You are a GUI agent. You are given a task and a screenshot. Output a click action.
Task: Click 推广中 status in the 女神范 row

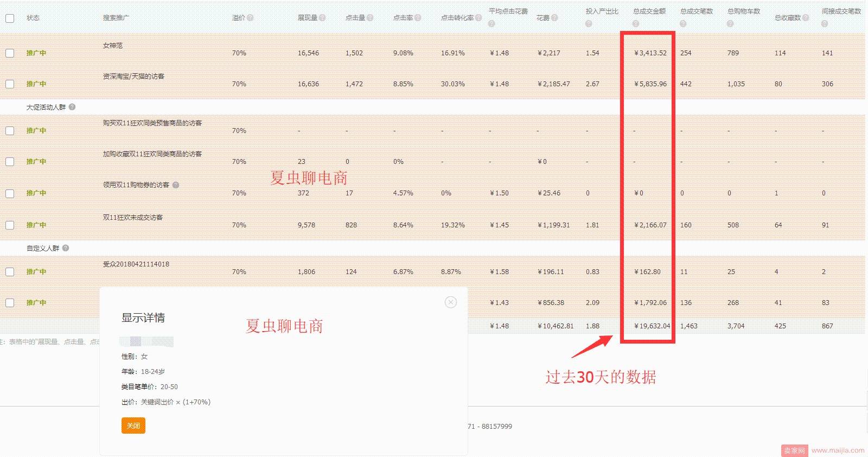36,53
